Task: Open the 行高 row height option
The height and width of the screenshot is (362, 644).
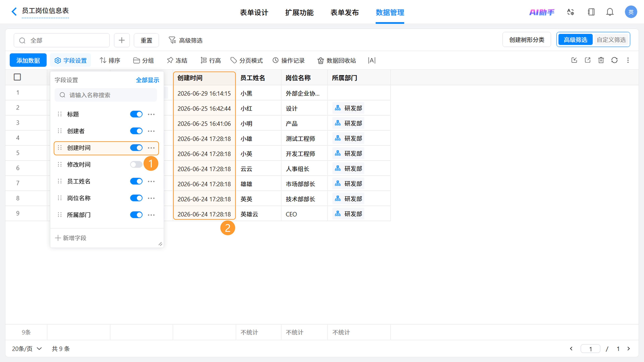Action: point(210,60)
